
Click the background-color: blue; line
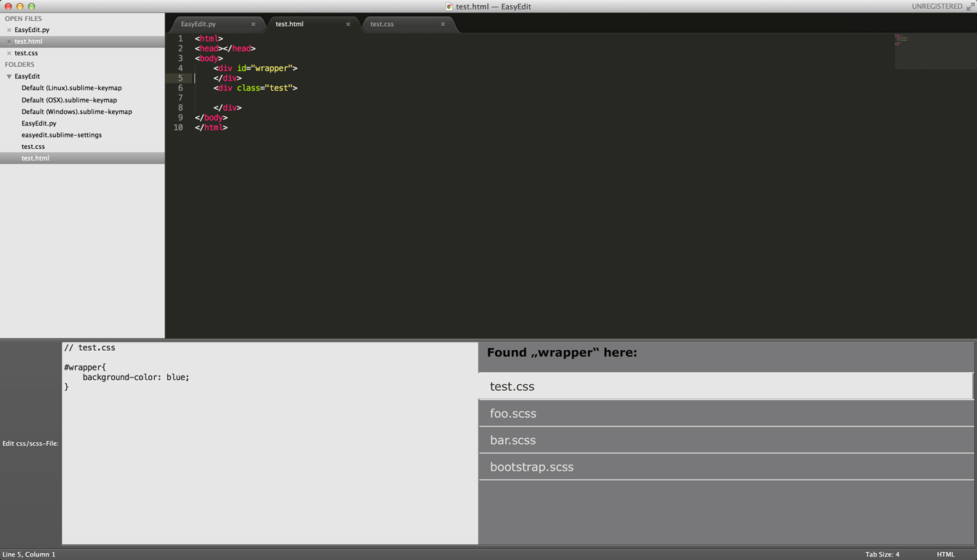pos(136,377)
